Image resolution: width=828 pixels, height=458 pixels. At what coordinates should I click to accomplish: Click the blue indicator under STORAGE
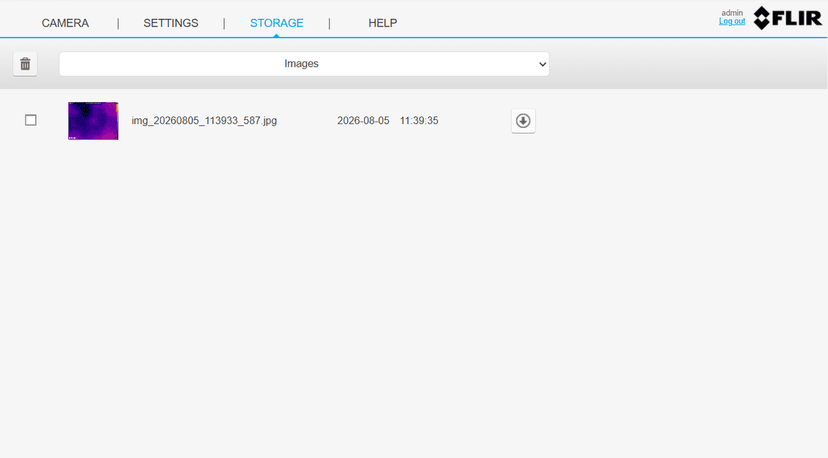point(276,36)
